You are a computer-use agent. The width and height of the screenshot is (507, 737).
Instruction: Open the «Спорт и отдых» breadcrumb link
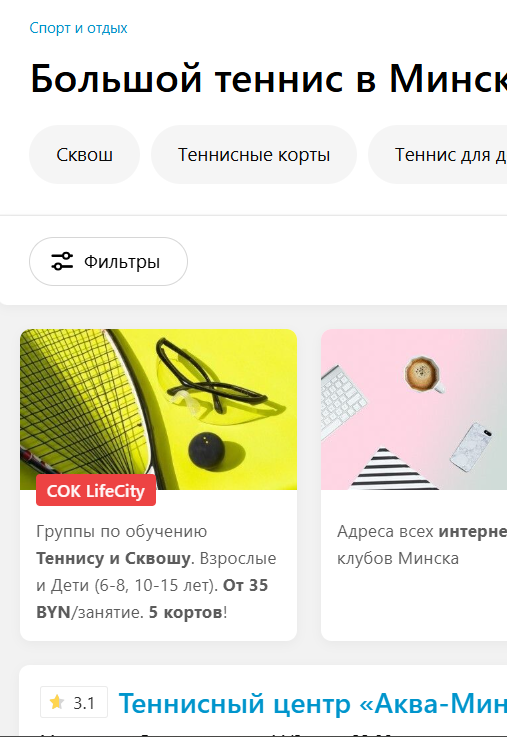pos(78,28)
